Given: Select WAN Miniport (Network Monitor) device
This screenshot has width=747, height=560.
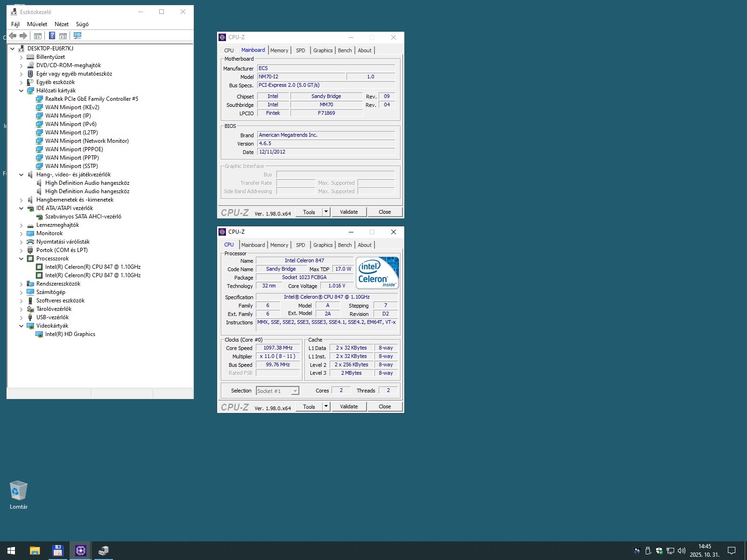Looking at the screenshot, I should point(87,141).
